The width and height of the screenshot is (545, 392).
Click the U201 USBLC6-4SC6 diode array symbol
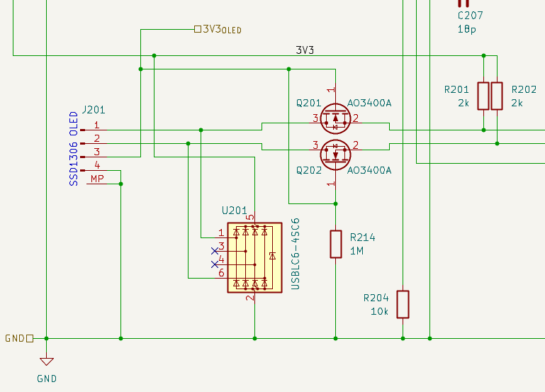[x=254, y=257]
